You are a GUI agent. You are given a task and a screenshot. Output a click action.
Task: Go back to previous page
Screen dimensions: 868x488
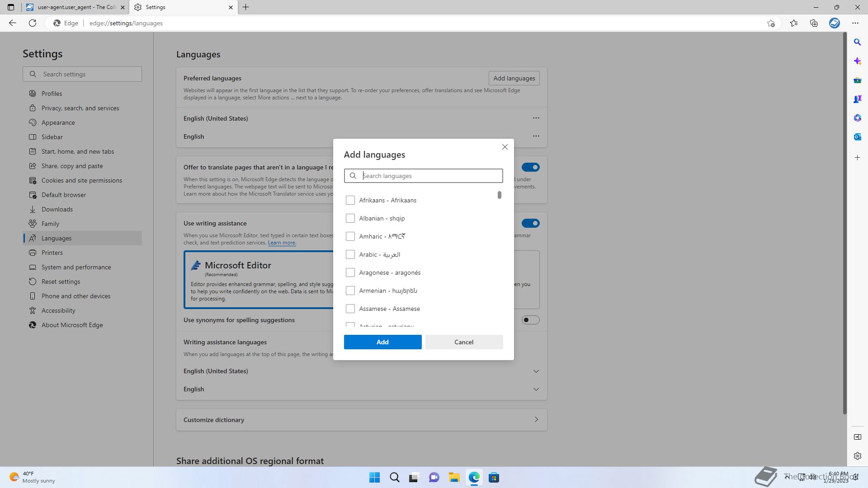(13, 23)
